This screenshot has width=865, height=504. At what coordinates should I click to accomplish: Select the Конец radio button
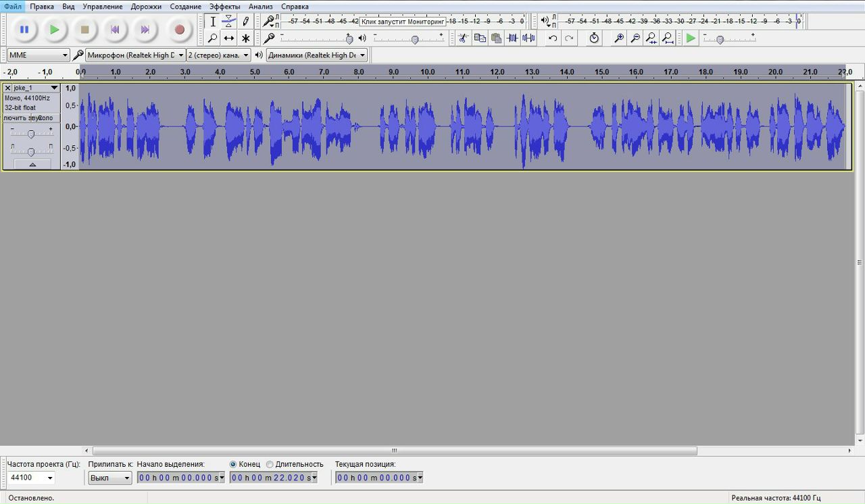233,464
